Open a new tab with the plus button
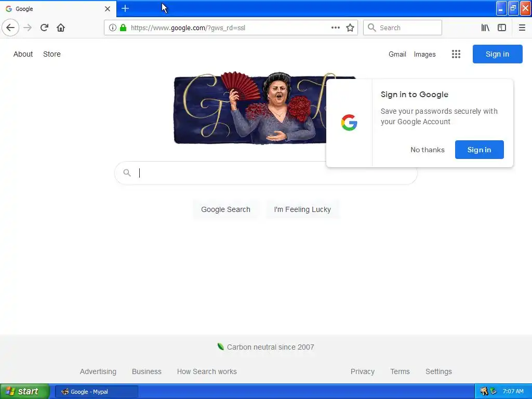The width and height of the screenshot is (532, 399). pyautogui.click(x=125, y=8)
